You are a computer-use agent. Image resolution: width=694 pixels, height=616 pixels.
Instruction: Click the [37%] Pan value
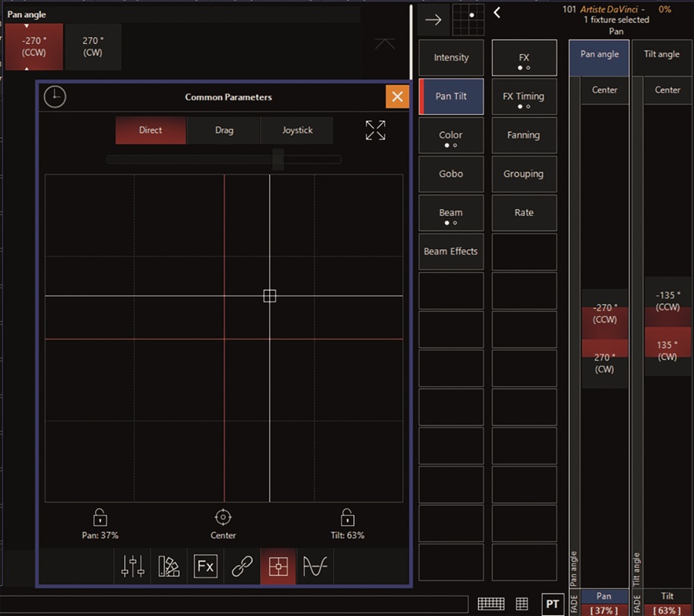604,611
